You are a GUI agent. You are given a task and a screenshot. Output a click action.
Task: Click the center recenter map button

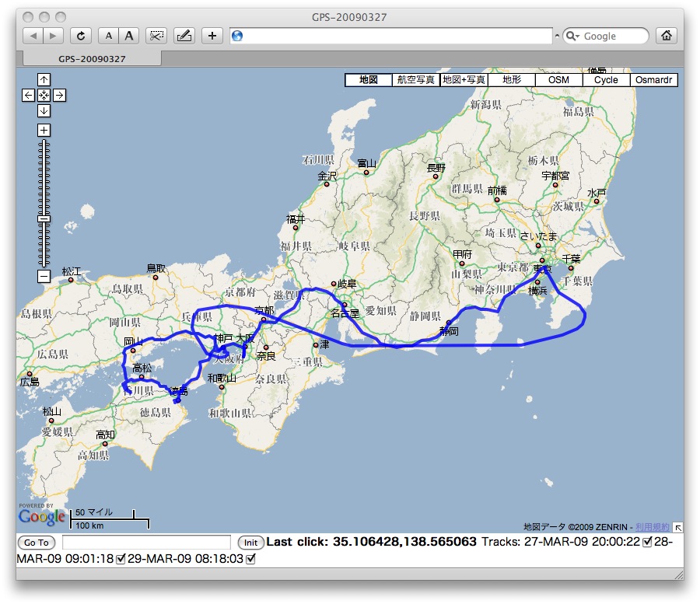pos(44,95)
